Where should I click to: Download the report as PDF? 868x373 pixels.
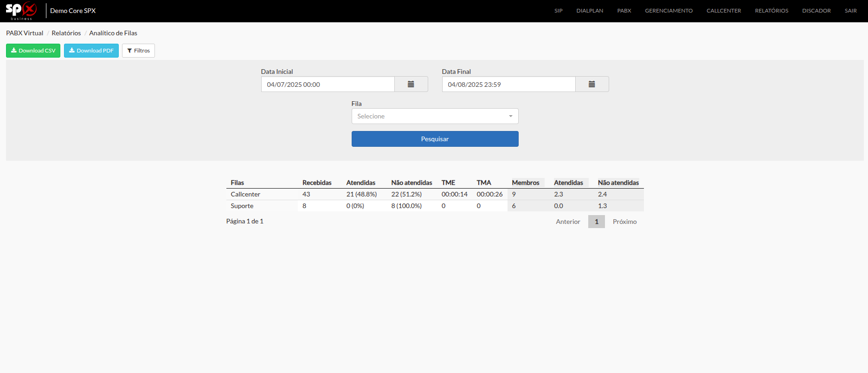[x=91, y=51]
